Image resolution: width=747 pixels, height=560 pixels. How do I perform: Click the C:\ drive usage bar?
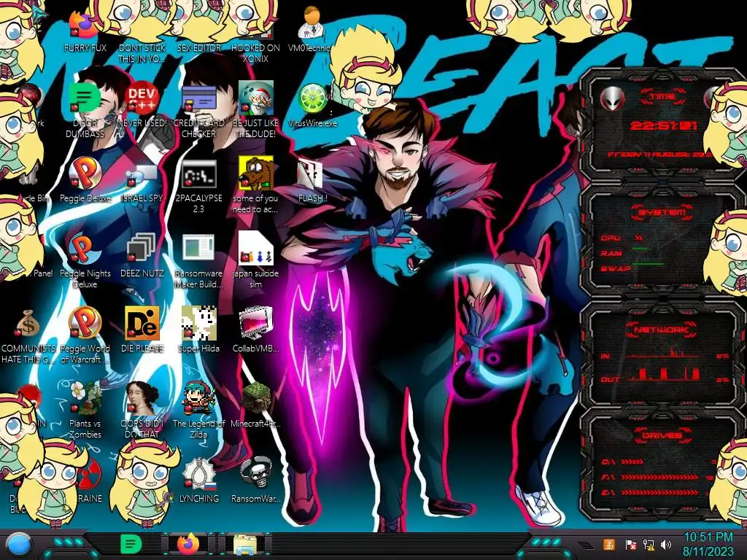632,462
